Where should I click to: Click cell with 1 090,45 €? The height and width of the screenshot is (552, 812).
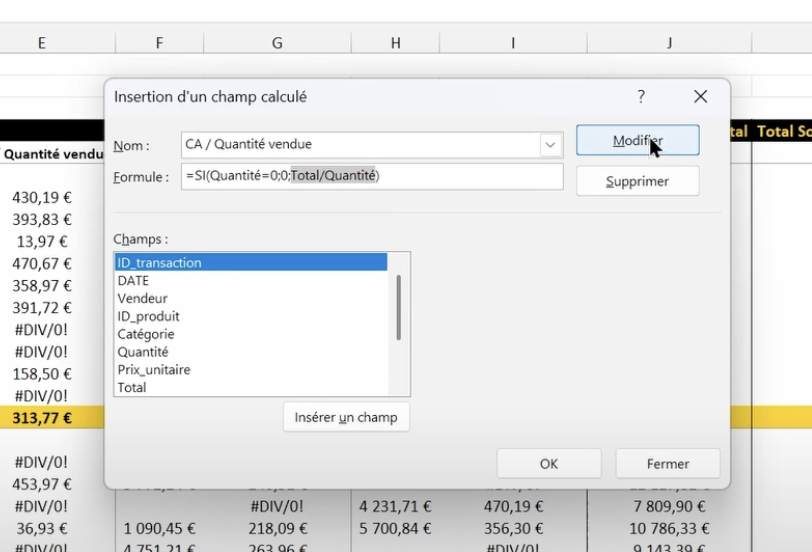pos(160,528)
